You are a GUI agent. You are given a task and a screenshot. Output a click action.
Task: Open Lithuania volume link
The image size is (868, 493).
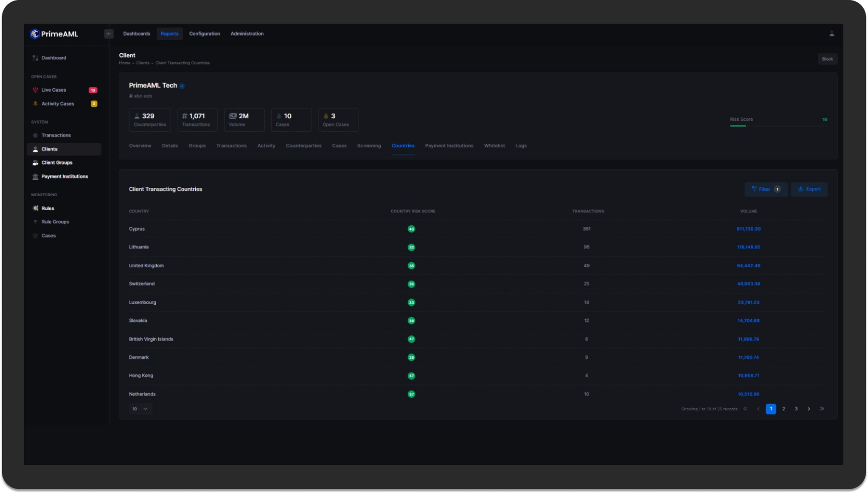pos(749,247)
